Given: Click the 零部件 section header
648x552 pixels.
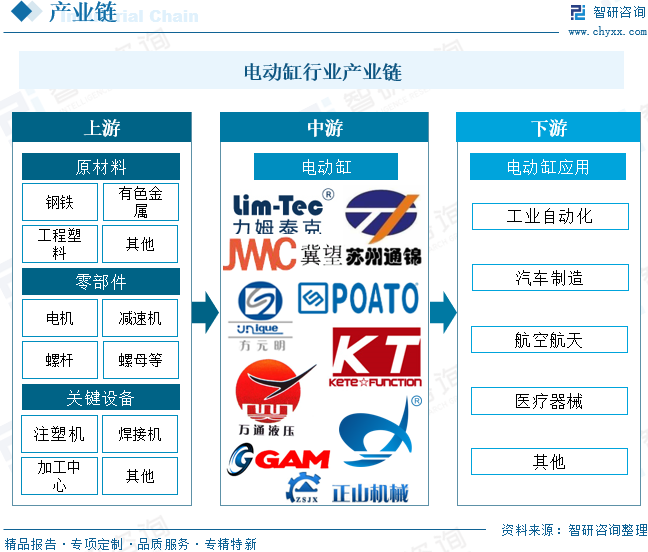Looking at the screenshot, I should pos(101,282).
